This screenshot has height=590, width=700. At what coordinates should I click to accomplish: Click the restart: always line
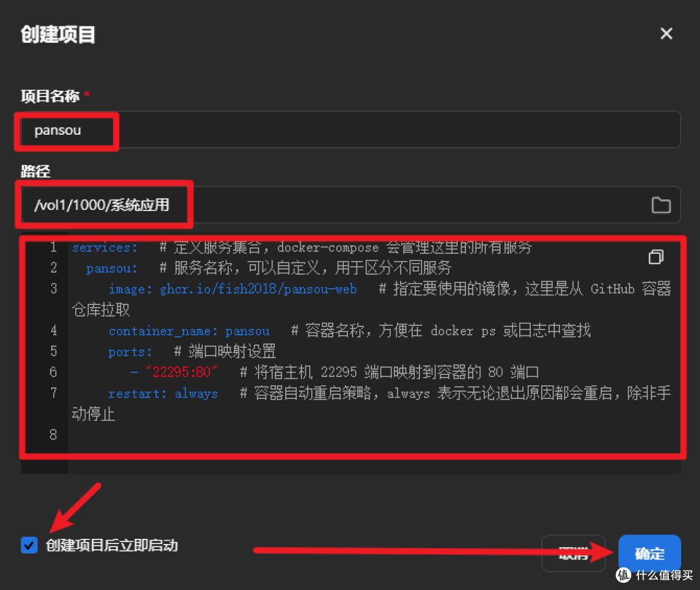[166, 393]
